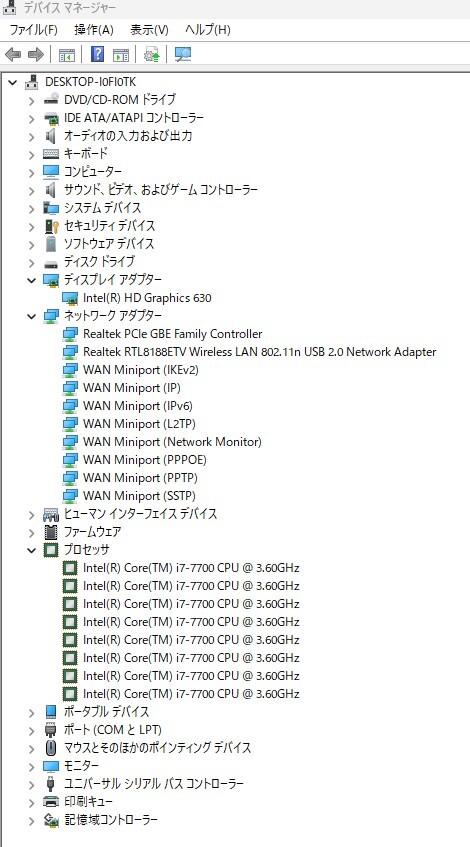Open the ヘルプ(H) menu
This screenshot has height=847, width=470.
208,30
